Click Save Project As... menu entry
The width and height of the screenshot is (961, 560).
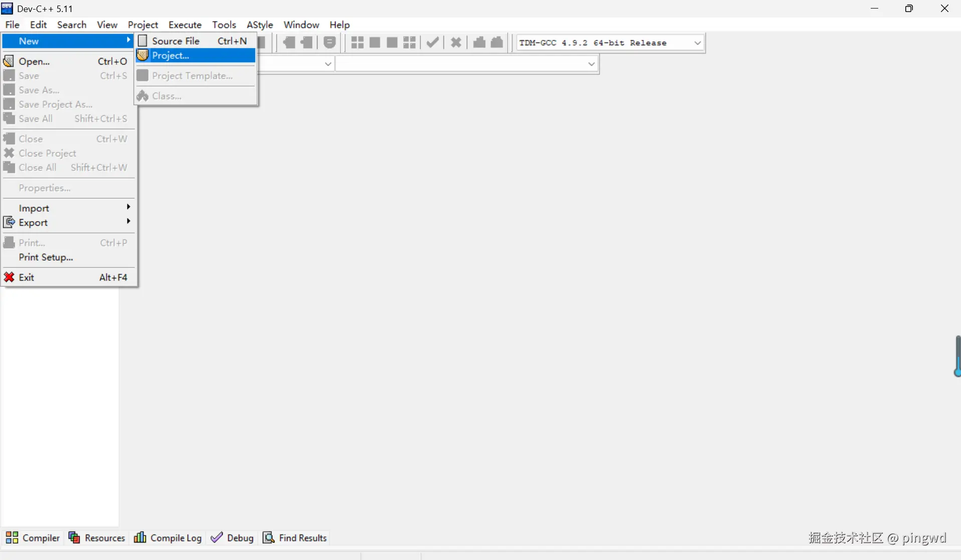click(69, 104)
